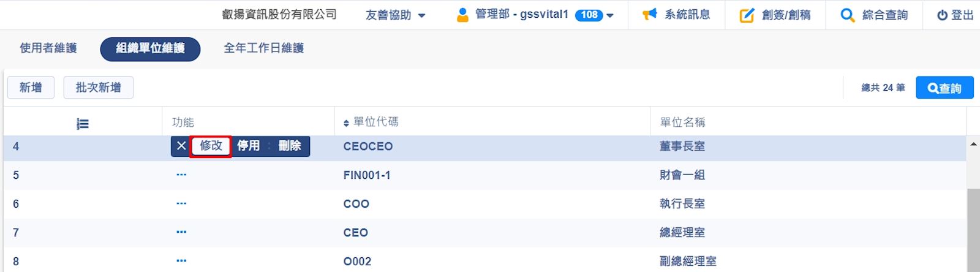Expand the 管理部 - gssvital1 user dropdown

click(609, 15)
